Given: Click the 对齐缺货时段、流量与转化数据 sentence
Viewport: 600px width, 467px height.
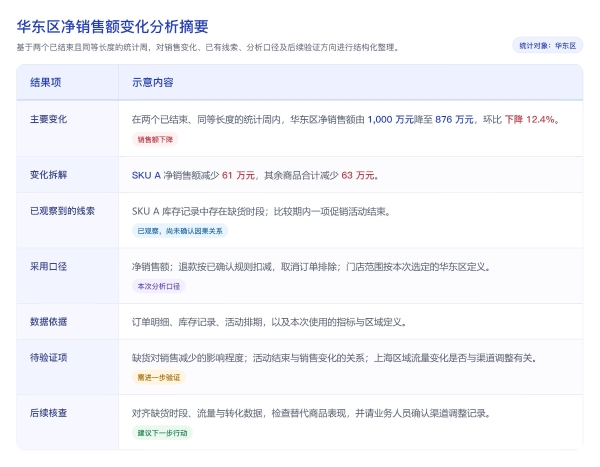Looking at the screenshot, I should tap(311, 413).
